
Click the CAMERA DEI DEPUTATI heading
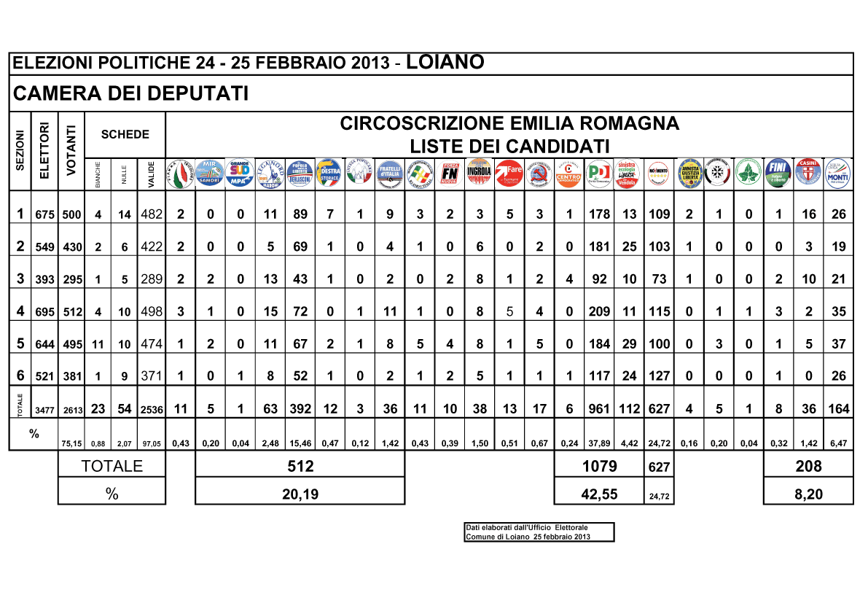pyautogui.click(x=131, y=93)
